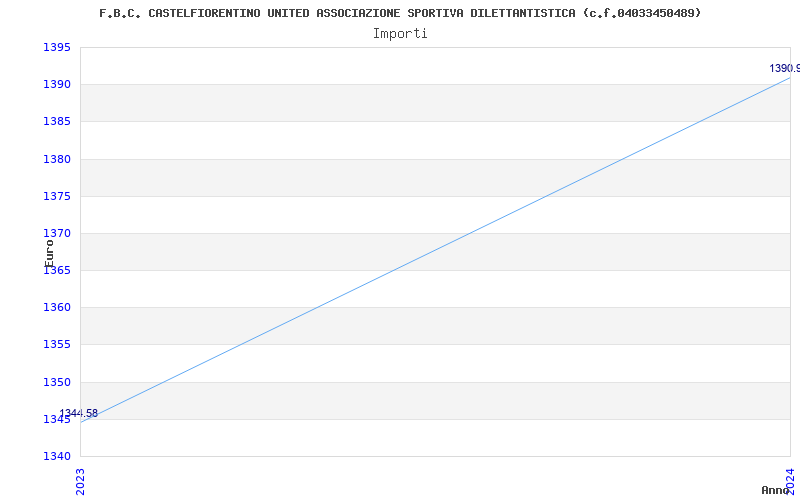The image size is (800, 500).
Task: Click the Anno x-axis title
Action: pyautogui.click(x=775, y=490)
